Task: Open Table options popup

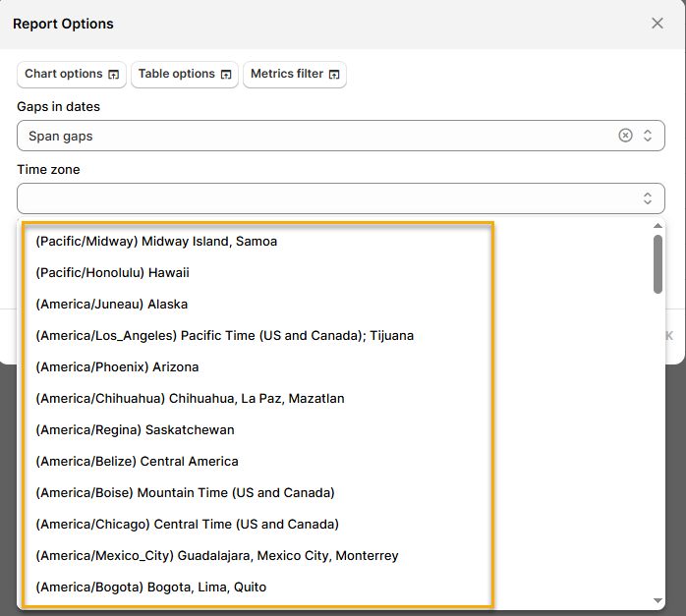Action: [x=185, y=75]
